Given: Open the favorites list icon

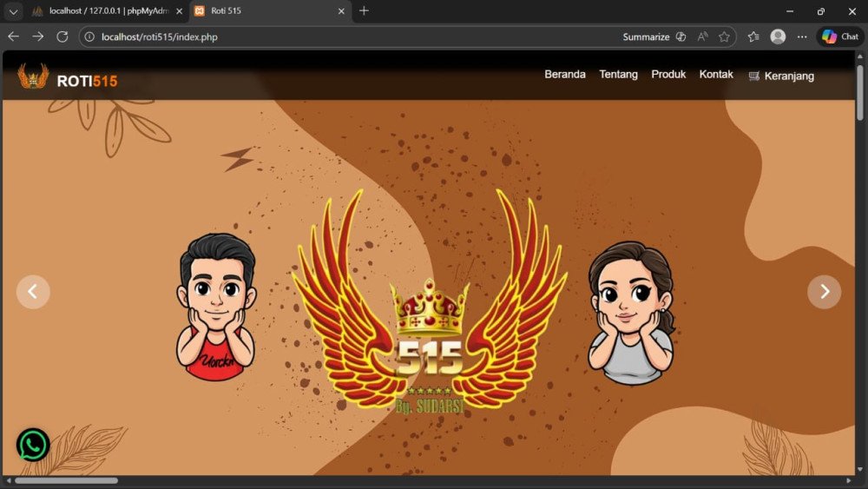Looking at the screenshot, I should (753, 36).
